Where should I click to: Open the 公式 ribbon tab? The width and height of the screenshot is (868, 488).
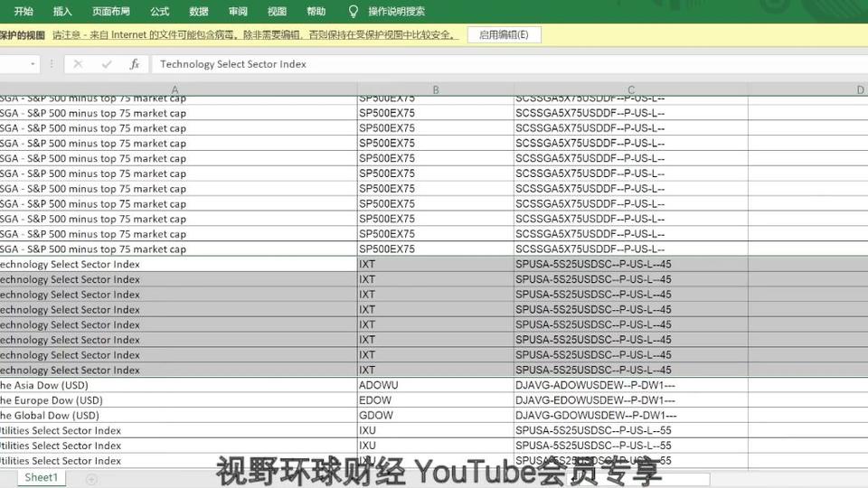pyautogui.click(x=159, y=11)
